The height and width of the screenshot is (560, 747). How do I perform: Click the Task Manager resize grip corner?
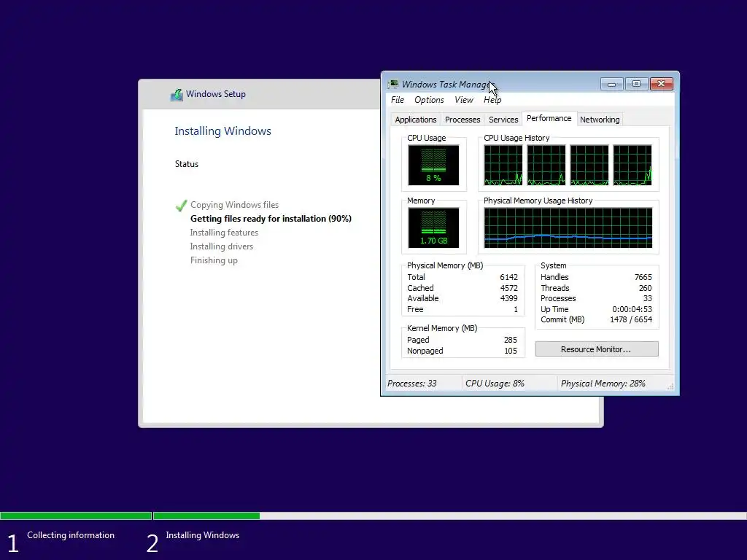click(671, 387)
